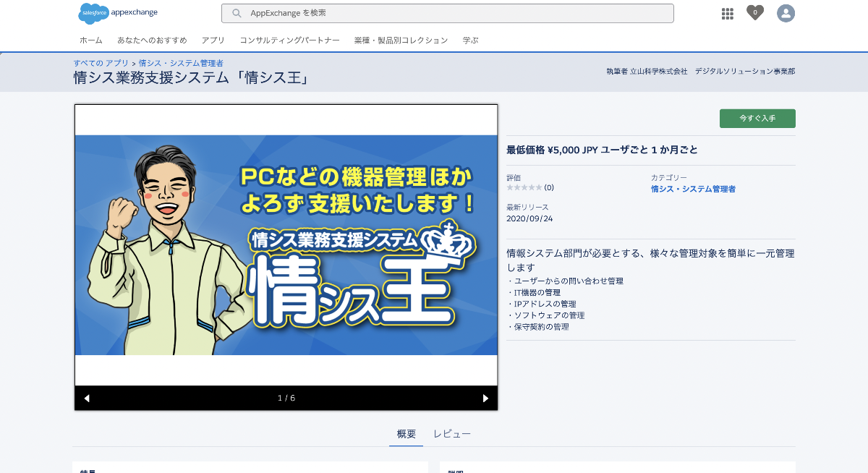Open the ホーム menu
Viewport: 868px width, 473px height.
click(x=91, y=41)
